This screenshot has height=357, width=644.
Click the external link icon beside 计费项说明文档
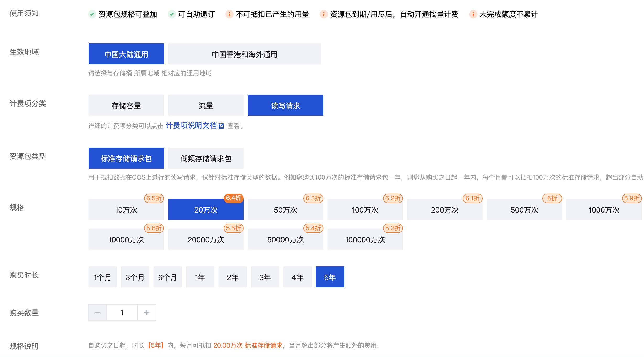221,126
